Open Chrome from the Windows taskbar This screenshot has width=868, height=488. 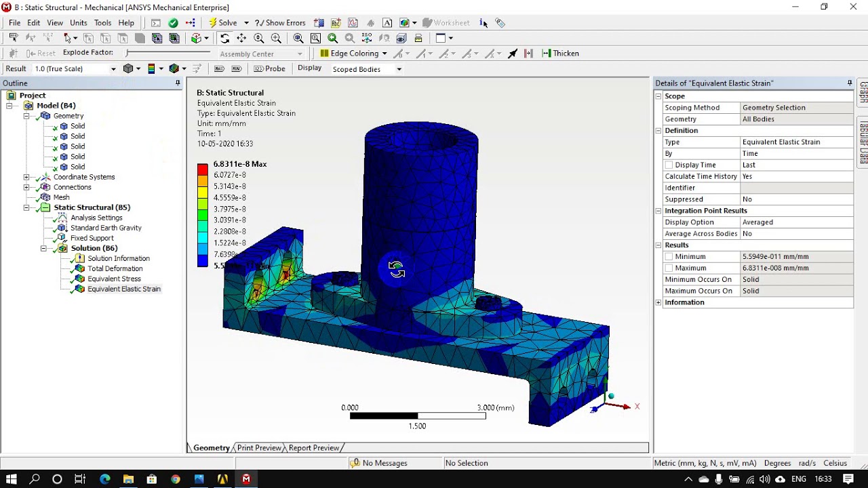pos(176,479)
